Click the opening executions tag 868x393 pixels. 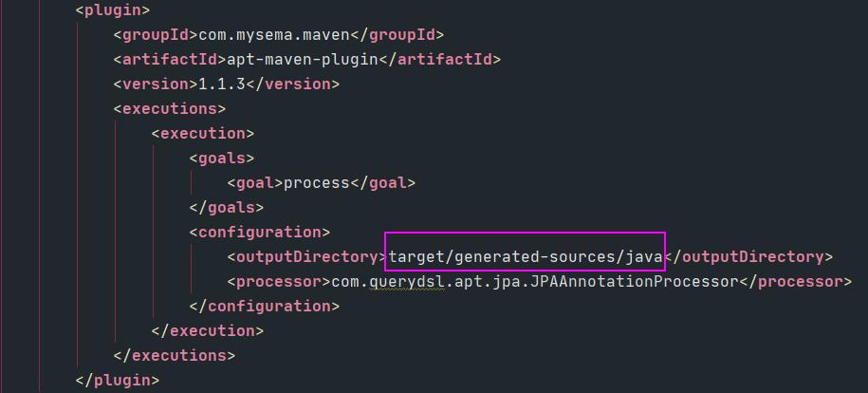(x=169, y=109)
